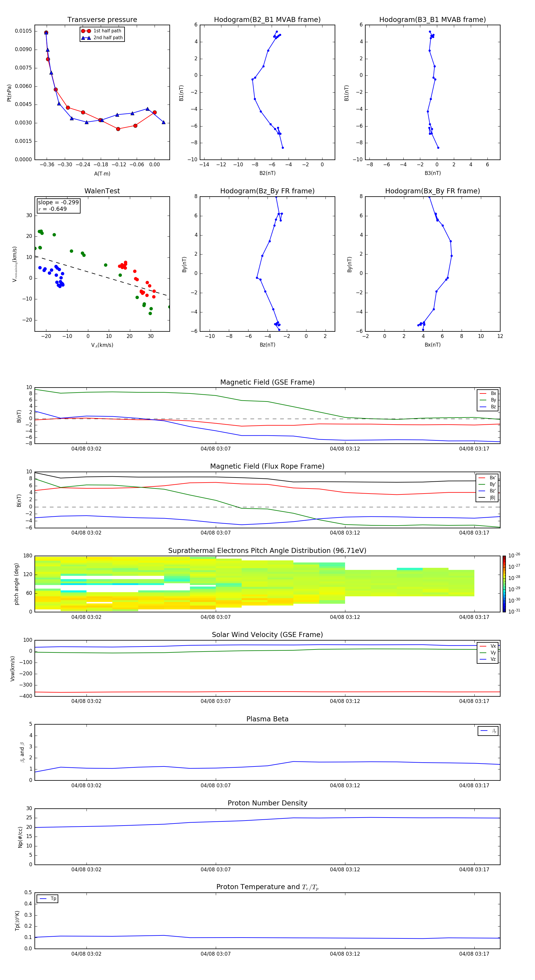Click the '|B|' legend entry in Flux Rope panel

(x=487, y=498)
